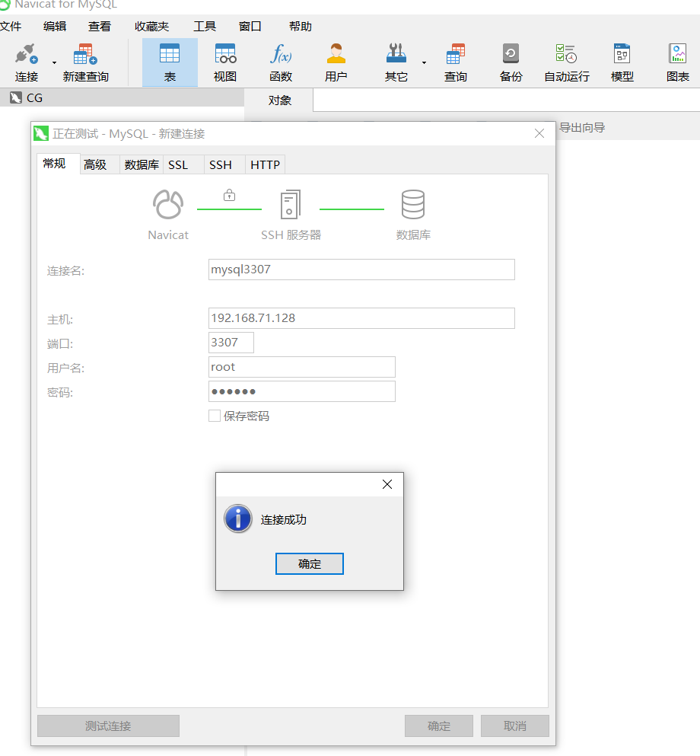Click the 测试连接 button
Image resolution: width=700 pixels, height=756 pixels.
pos(108,726)
